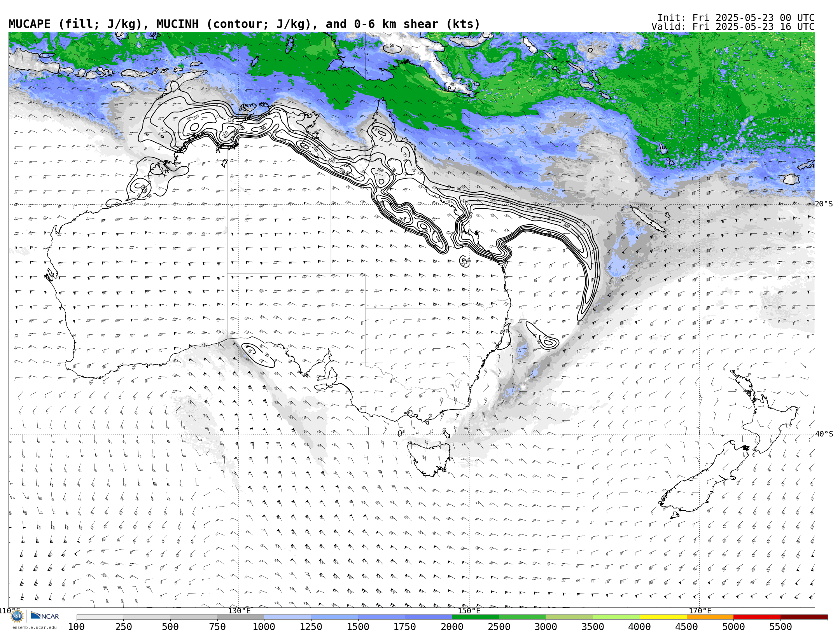Viewport: 840px width, 632px height.
Task: Click the colorbar label 100
Action: 76,627
